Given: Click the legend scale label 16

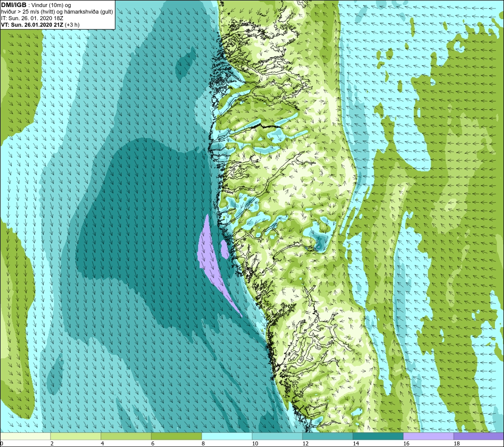Looking at the screenshot, I should click(x=406, y=443).
